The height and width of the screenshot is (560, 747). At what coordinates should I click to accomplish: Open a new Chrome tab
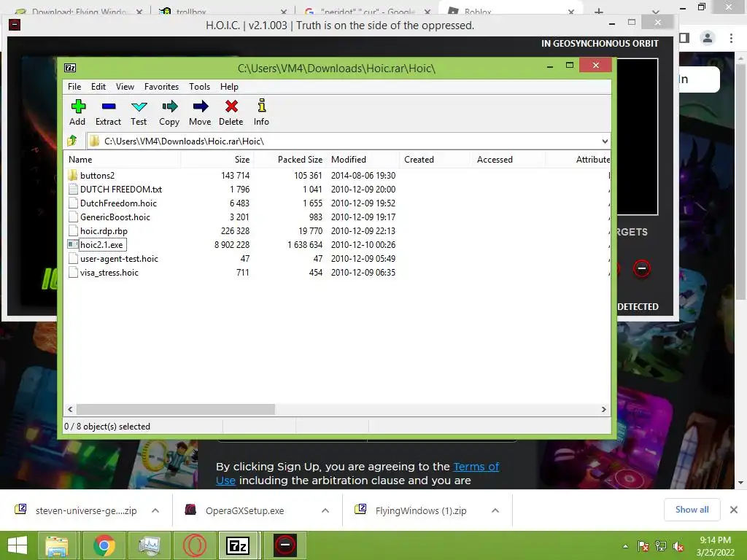599,11
